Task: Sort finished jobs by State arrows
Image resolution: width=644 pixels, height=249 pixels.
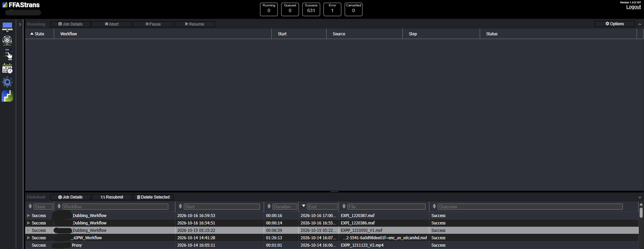Action: (x=30, y=206)
